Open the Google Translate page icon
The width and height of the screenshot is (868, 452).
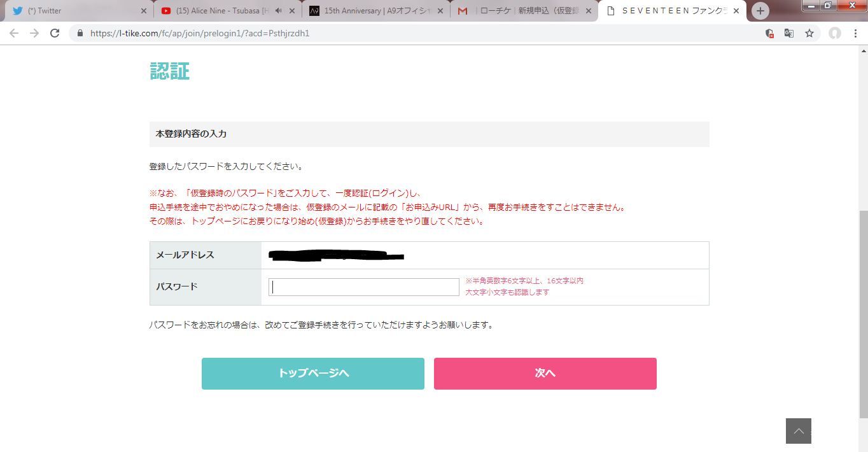pos(789,33)
